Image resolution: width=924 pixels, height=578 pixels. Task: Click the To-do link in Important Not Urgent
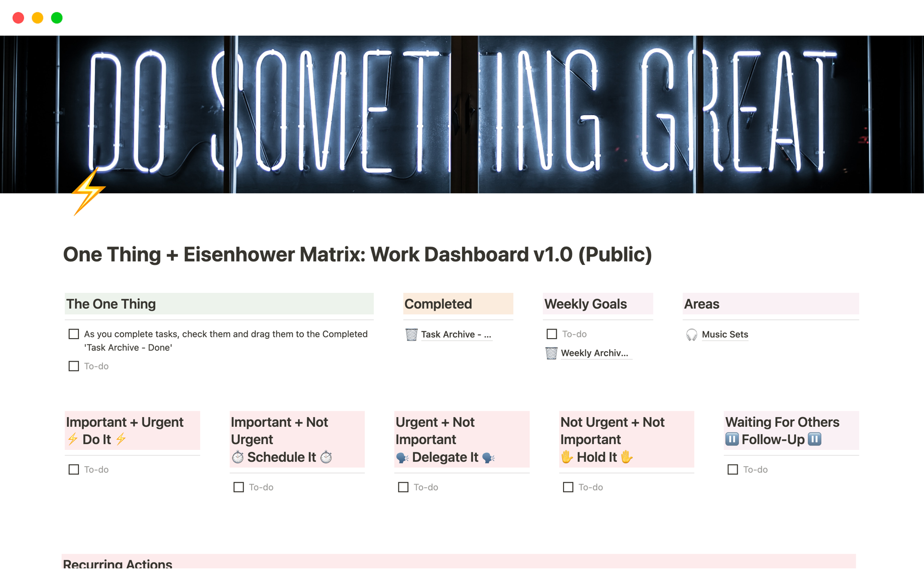[x=261, y=486]
